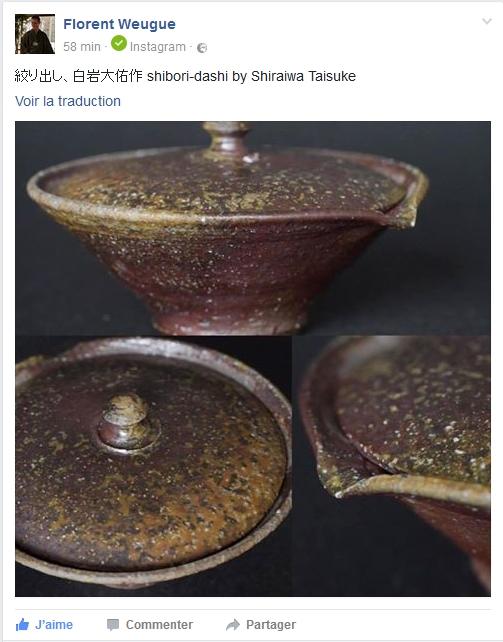The image size is (503, 642).
Task: Click the 58 min timestamp
Action: click(x=82, y=47)
